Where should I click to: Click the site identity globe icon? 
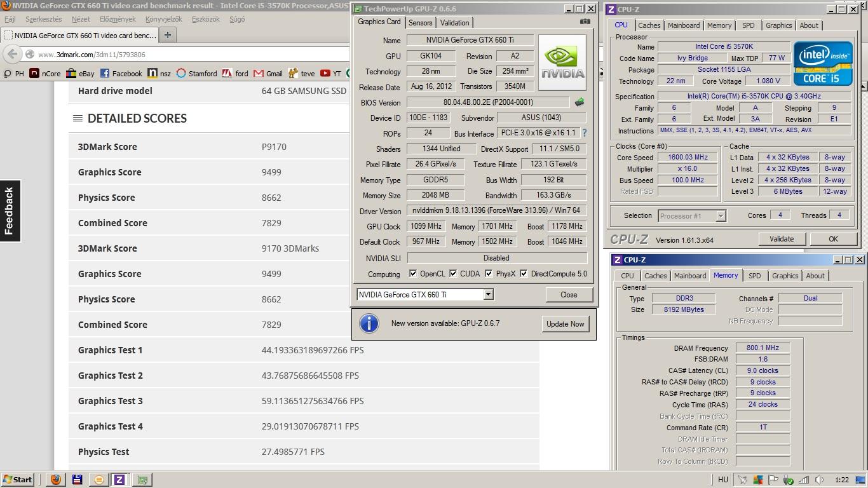point(29,55)
